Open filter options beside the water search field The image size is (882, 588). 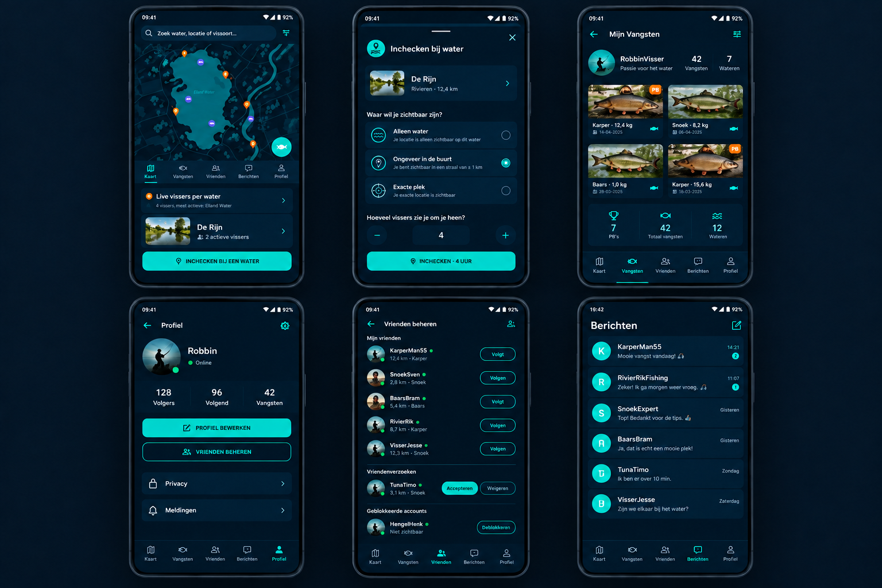(286, 33)
